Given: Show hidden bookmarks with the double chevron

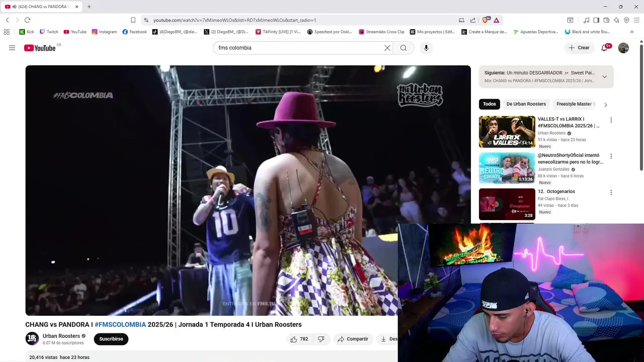Looking at the screenshot, I should (632, 32).
